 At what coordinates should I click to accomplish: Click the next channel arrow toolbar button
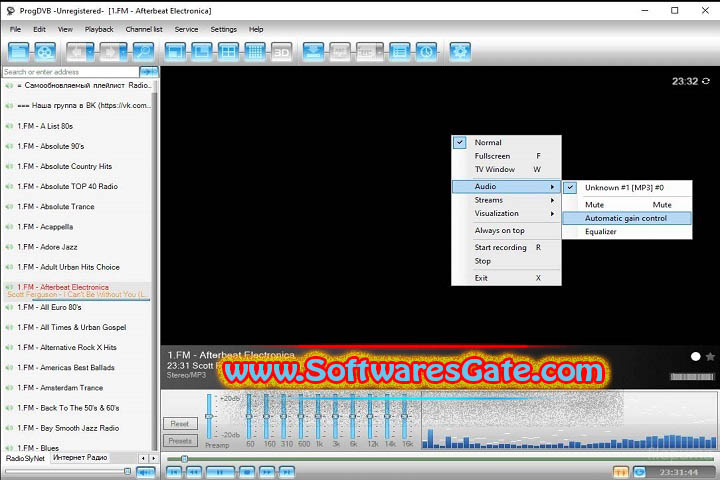coord(110,52)
